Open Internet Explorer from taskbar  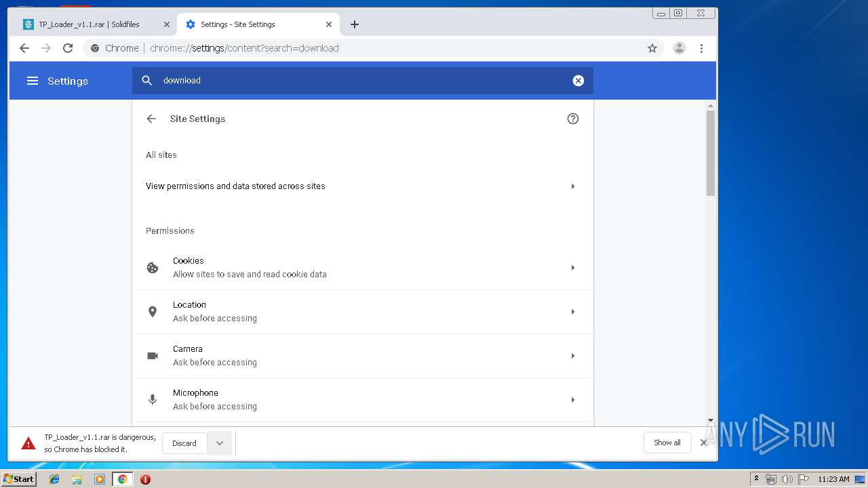54,479
